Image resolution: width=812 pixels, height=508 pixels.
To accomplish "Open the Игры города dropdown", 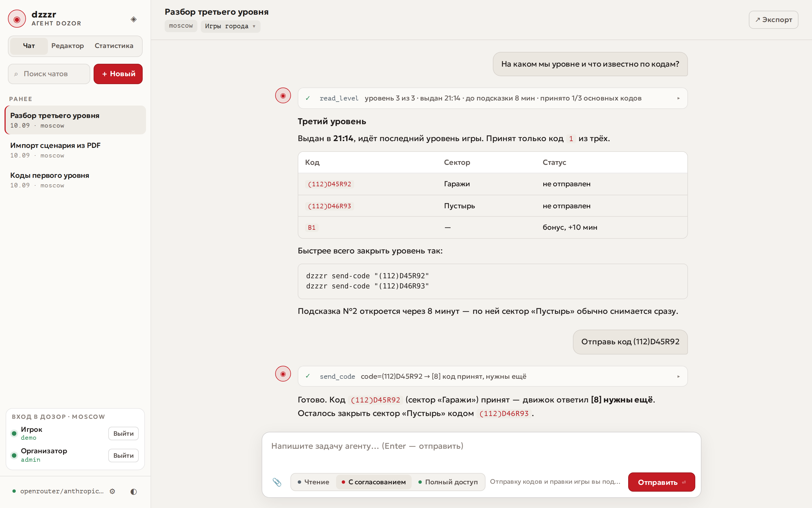I will pyautogui.click(x=230, y=26).
